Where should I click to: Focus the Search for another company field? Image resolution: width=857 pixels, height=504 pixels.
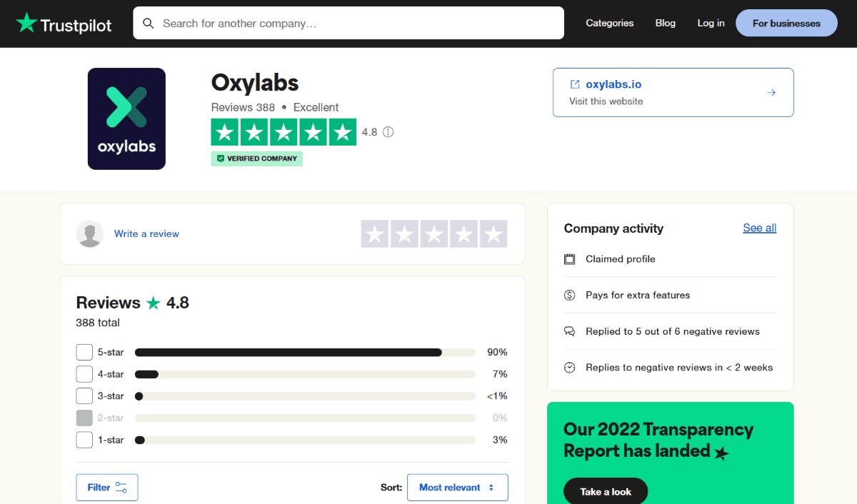coord(349,23)
